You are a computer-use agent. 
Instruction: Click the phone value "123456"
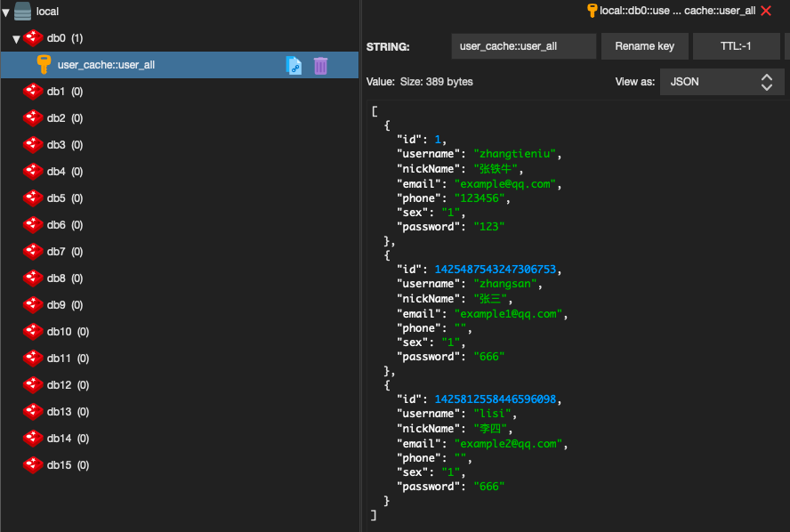click(x=480, y=198)
